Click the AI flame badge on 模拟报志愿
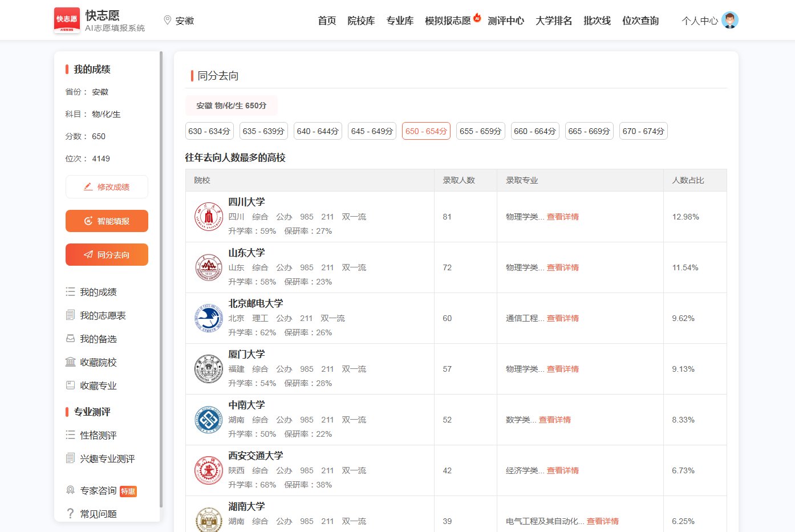 [x=477, y=17]
